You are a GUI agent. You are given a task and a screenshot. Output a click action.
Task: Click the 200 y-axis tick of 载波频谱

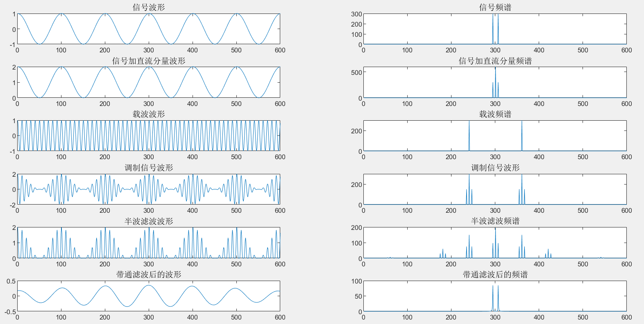click(357, 131)
